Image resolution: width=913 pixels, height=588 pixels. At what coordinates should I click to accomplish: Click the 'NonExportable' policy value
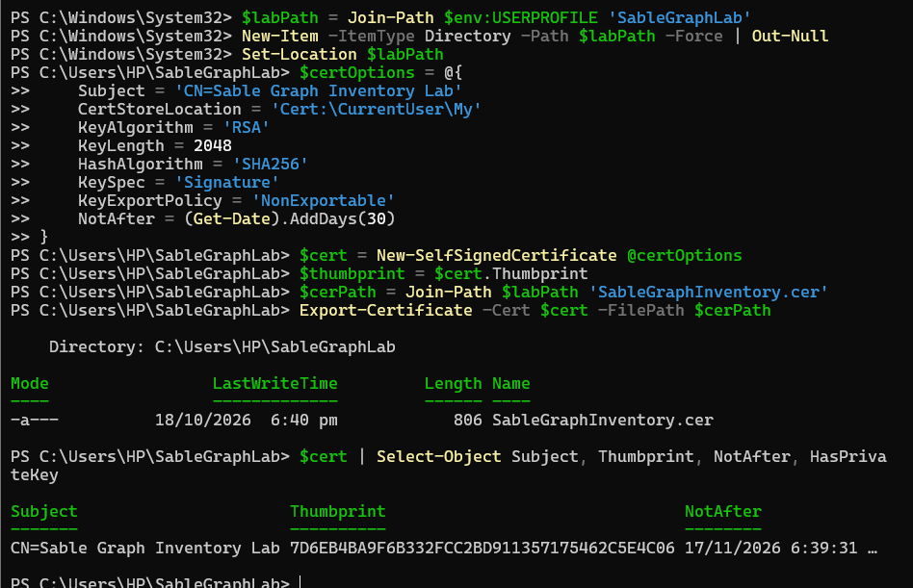point(324,201)
